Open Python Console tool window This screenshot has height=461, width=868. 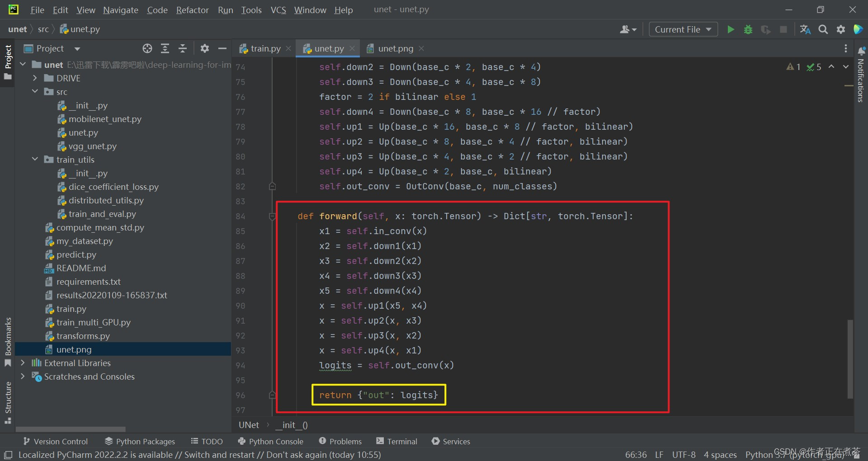tap(270, 441)
